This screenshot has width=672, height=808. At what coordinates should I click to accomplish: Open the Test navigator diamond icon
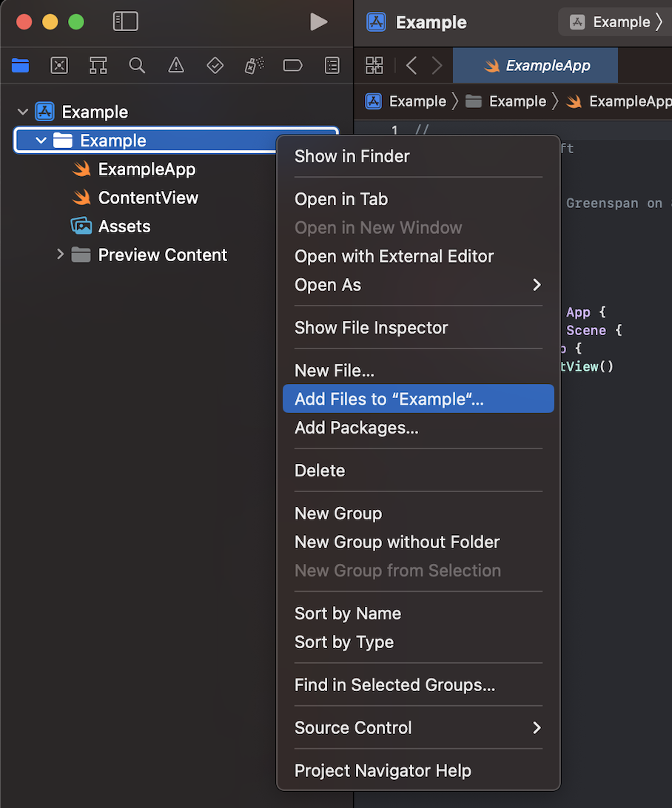click(215, 65)
